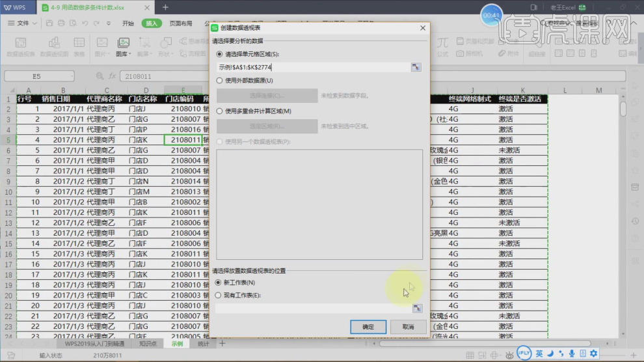Click the Formula (公式) pi icon
This screenshot has width=644, height=362.
pyautogui.click(x=442, y=43)
